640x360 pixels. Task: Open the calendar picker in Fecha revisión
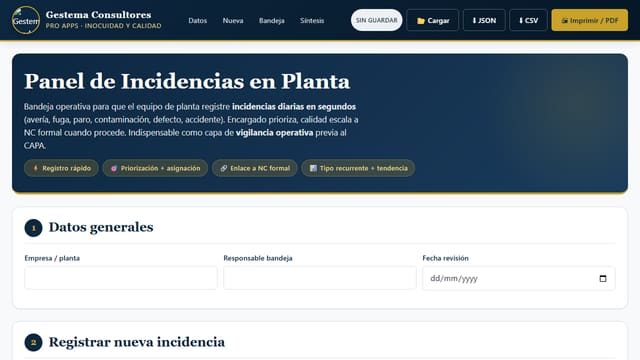(603, 278)
